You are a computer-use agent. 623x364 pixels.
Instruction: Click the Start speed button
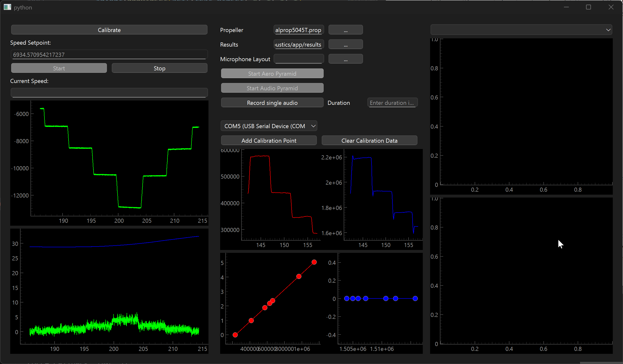(59, 68)
